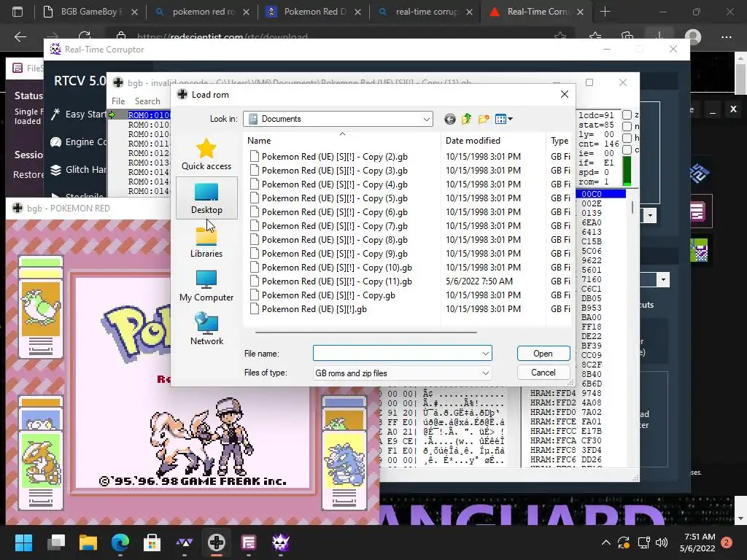Toggle the c flag checkbox in debugger
Viewport: 747px width, 560px height.
pos(627,149)
